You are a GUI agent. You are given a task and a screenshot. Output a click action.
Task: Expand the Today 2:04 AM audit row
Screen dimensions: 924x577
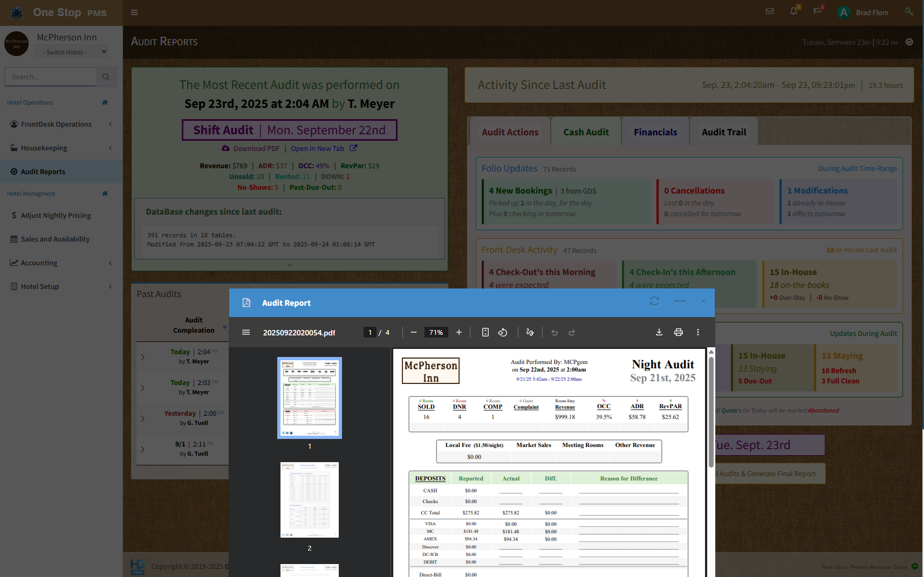pyautogui.click(x=143, y=357)
